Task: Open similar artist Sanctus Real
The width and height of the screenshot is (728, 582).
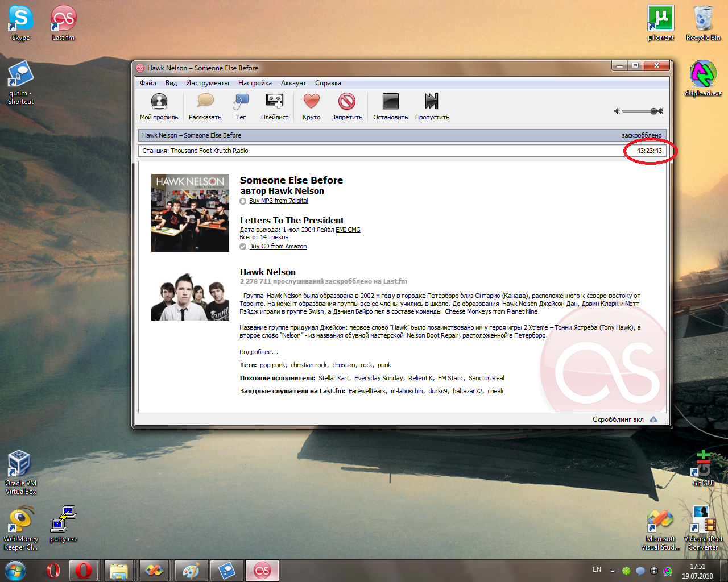Action: pyautogui.click(x=486, y=378)
